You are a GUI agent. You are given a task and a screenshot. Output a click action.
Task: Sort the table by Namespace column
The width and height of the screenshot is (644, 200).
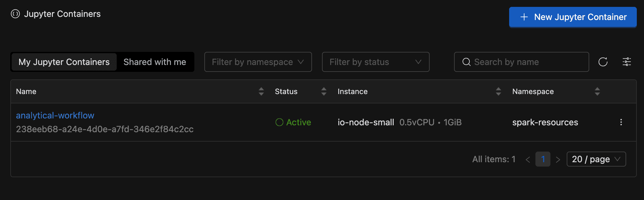[x=597, y=92]
